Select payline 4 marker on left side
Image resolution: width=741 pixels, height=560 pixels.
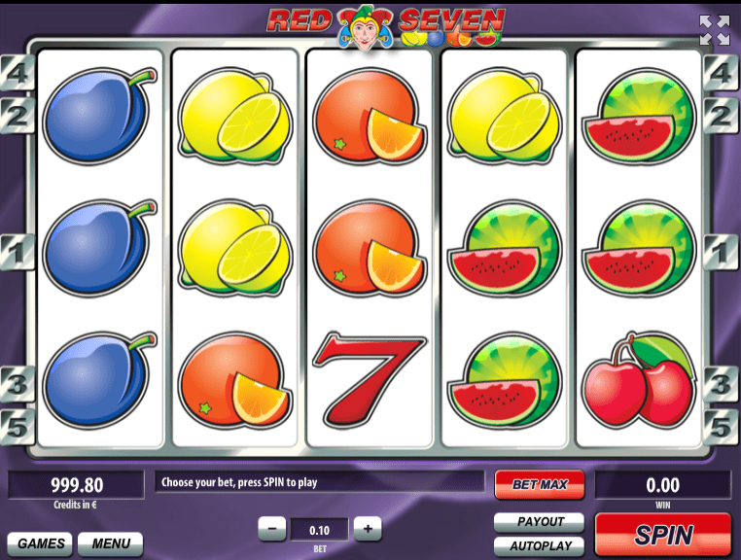pyautogui.click(x=17, y=73)
